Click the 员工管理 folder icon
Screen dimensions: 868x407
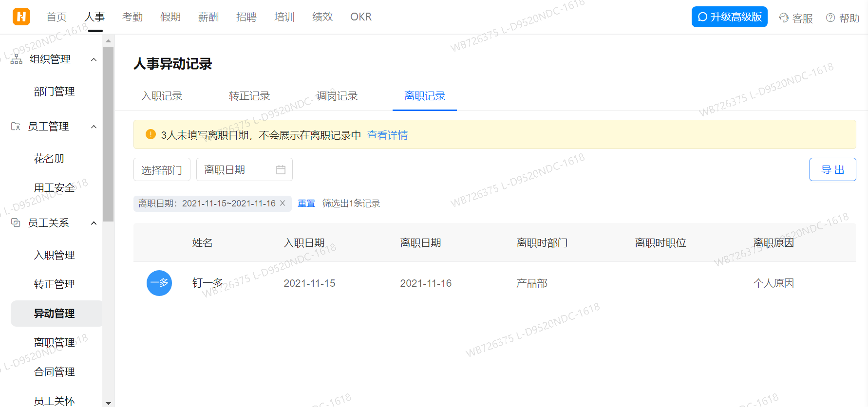pyautogui.click(x=16, y=127)
